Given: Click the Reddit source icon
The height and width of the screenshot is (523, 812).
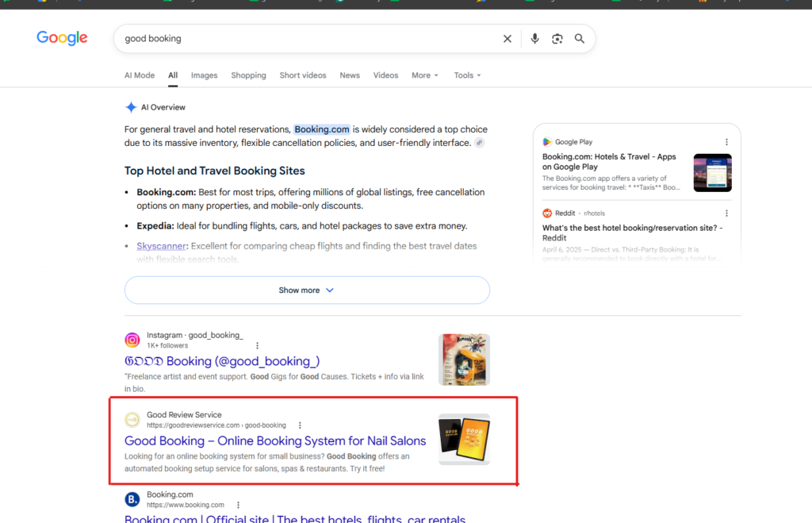Looking at the screenshot, I should pos(547,213).
